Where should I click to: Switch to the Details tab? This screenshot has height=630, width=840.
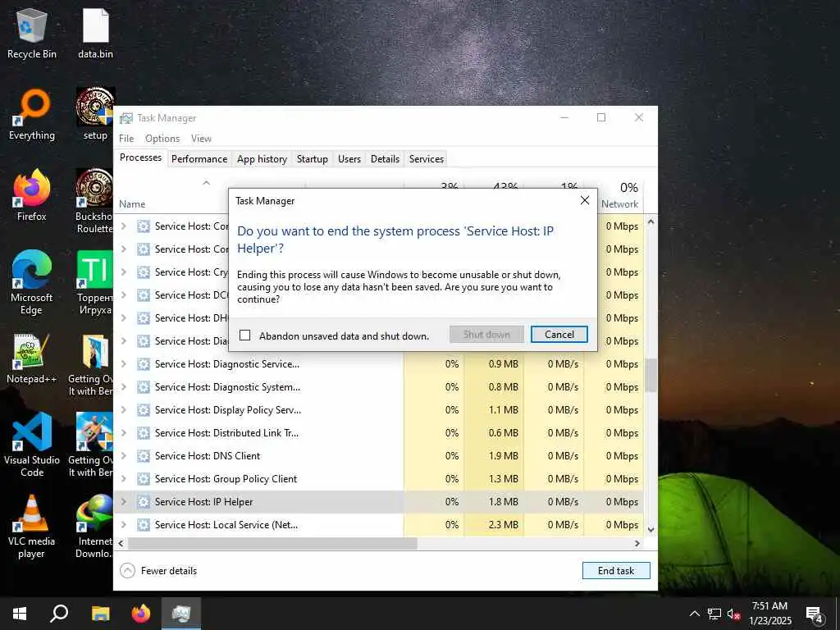point(386,158)
